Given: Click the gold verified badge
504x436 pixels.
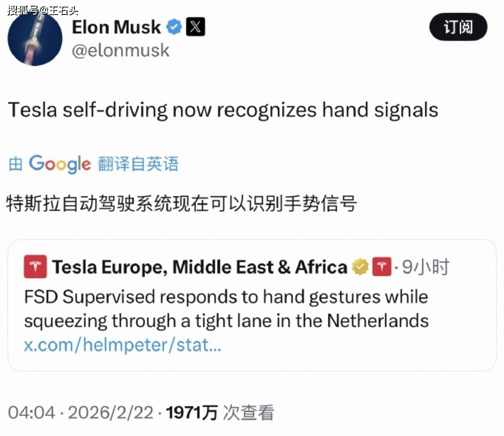Looking at the screenshot, I should click(360, 267).
